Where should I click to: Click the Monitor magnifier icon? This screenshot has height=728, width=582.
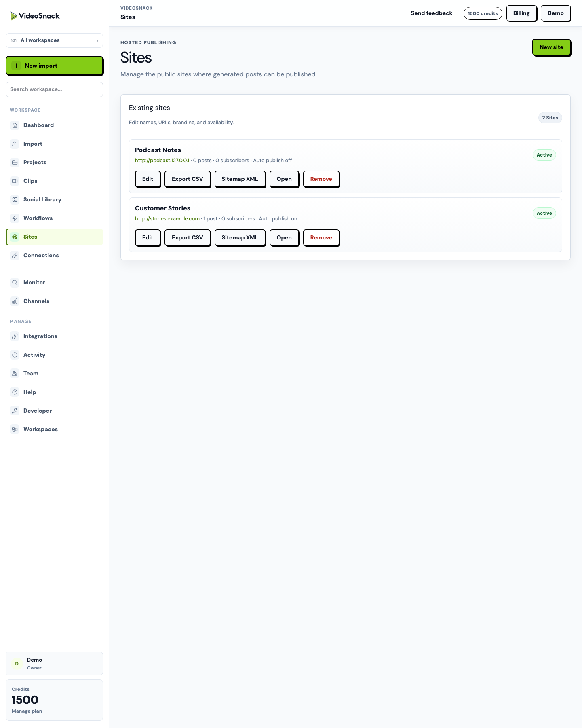pyautogui.click(x=15, y=282)
